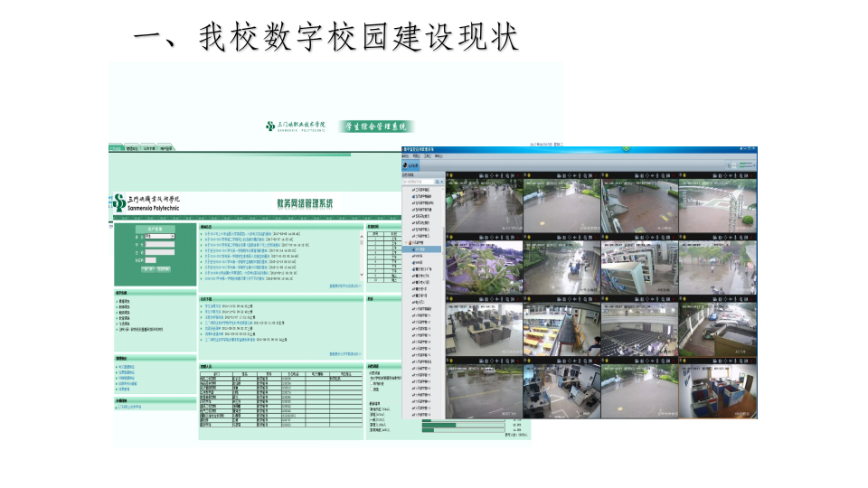Select the paved path with green lawn feed

(561, 205)
